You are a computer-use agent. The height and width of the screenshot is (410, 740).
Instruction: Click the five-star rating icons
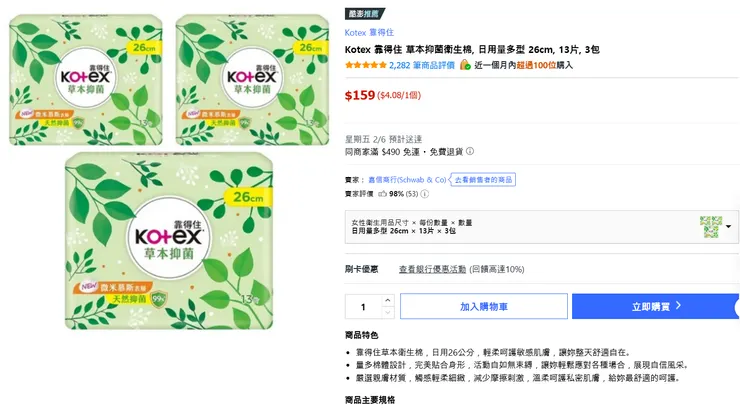(365, 65)
